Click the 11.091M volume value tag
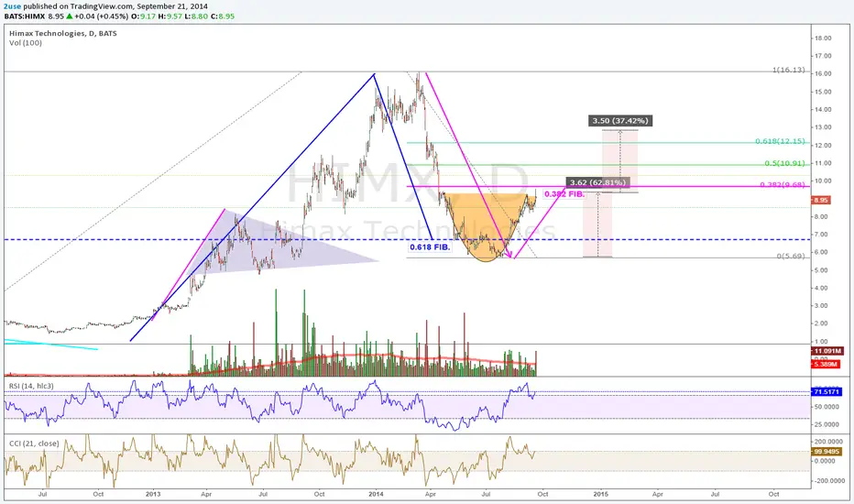Viewport: 854px width, 504px height. [827, 351]
